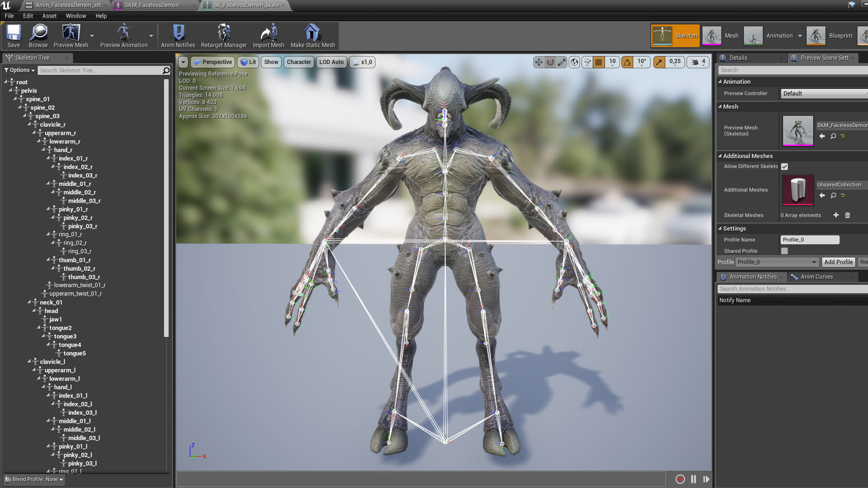This screenshot has width=868, height=488.
Task: Reset Additional Meshes to default yellow arrow
Action: click(843, 195)
